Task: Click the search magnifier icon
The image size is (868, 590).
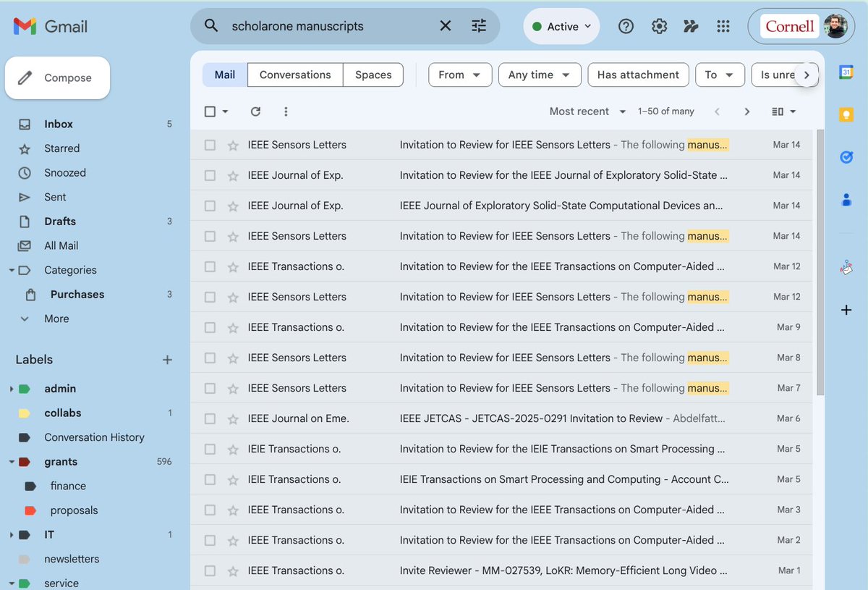Action: (x=211, y=26)
